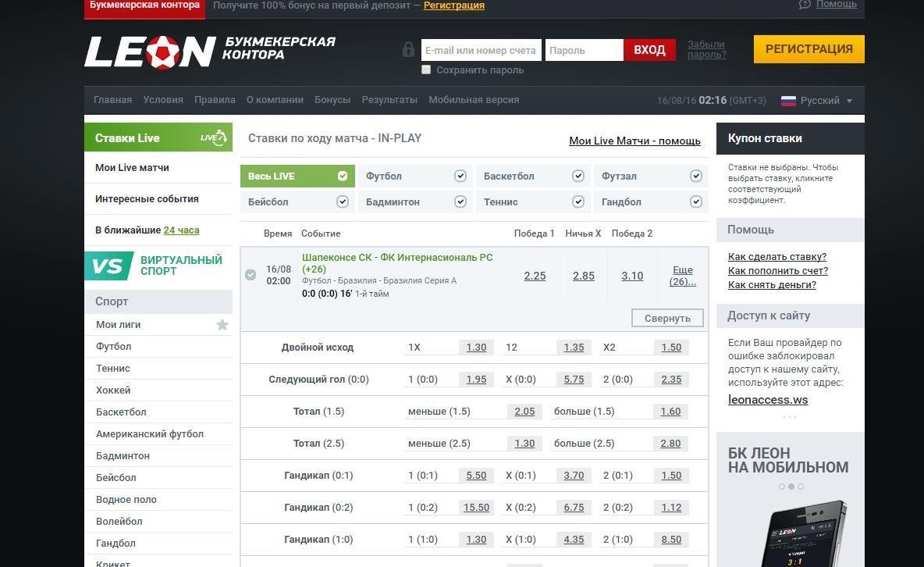Screen dimensions: 924x567
Task: Select Гандикап (1:0) odds 8.50
Action: pyautogui.click(x=671, y=539)
